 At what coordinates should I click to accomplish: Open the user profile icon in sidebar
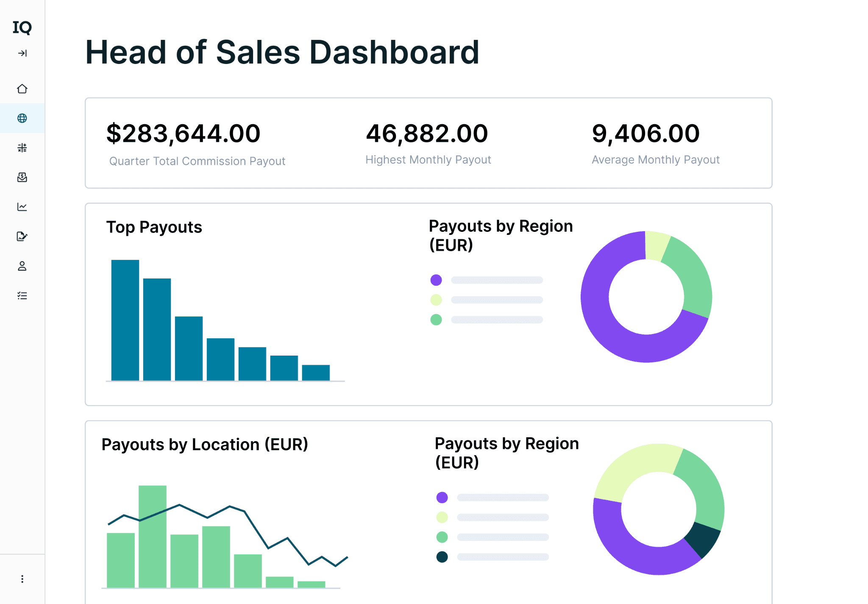click(x=22, y=266)
